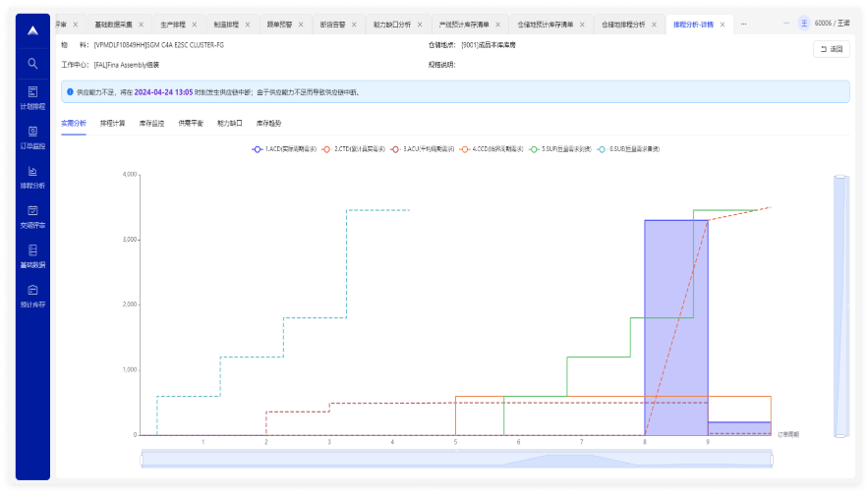Open 基础数据 in the sidebar

click(x=32, y=256)
